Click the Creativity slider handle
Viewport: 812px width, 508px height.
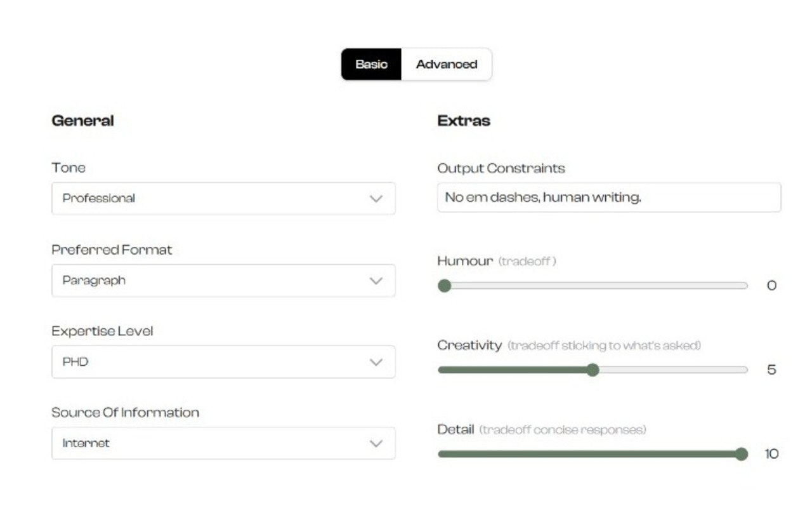593,370
